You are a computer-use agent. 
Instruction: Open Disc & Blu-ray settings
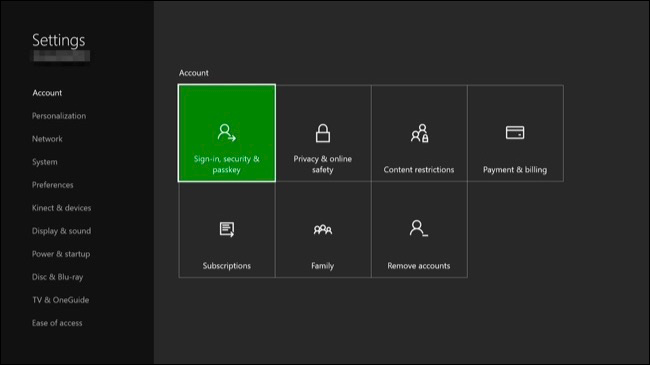coord(58,277)
